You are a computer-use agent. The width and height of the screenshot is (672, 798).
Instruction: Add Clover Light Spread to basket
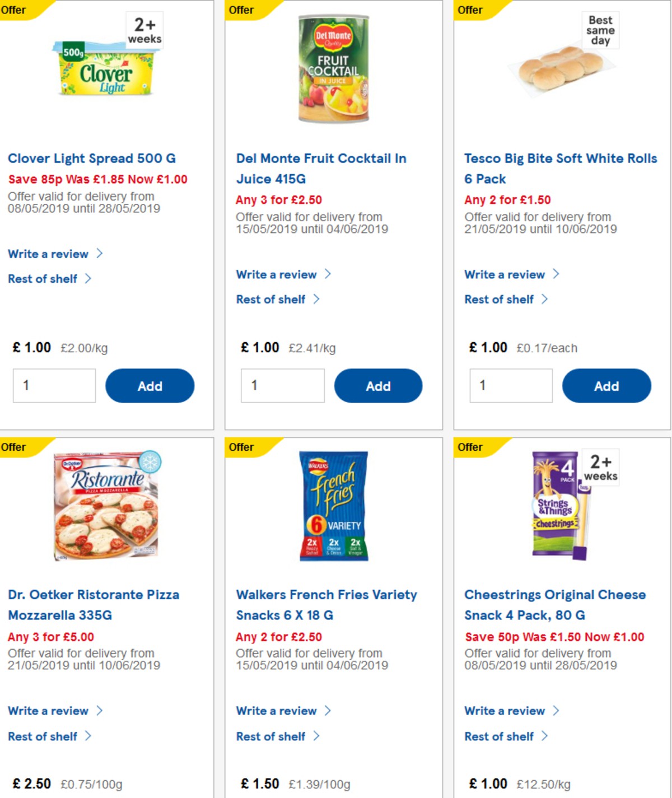[149, 385]
